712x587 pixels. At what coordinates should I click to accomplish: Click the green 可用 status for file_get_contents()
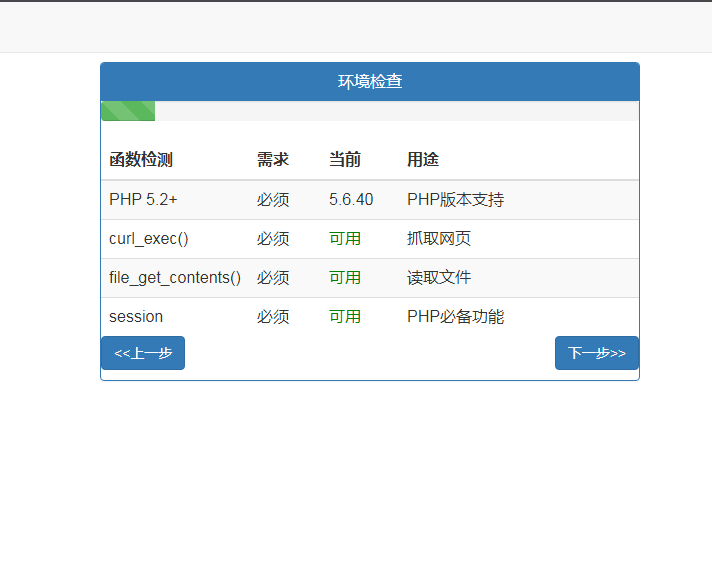click(x=345, y=278)
